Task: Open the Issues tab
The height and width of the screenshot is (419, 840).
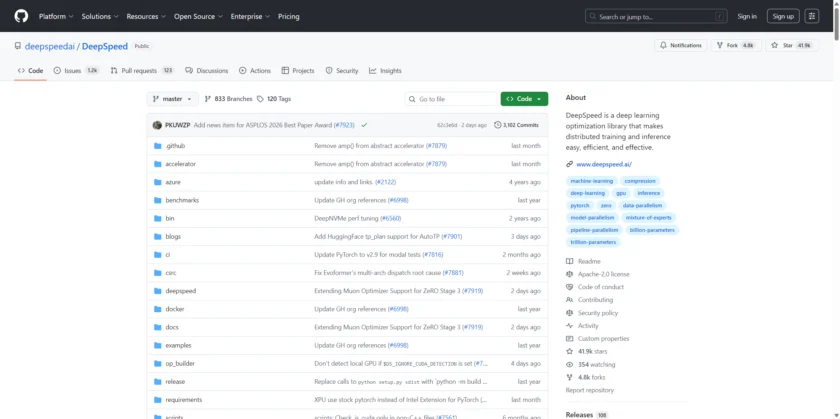Action: click(77, 71)
